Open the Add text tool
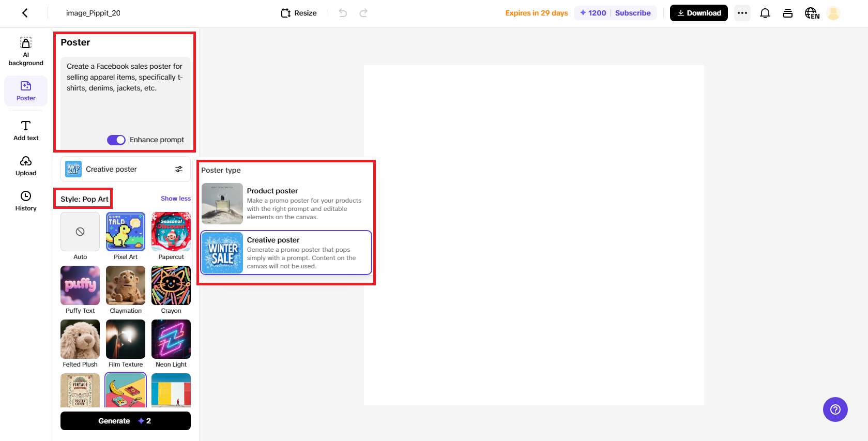Viewport: 868px width, 441px height. click(26, 131)
